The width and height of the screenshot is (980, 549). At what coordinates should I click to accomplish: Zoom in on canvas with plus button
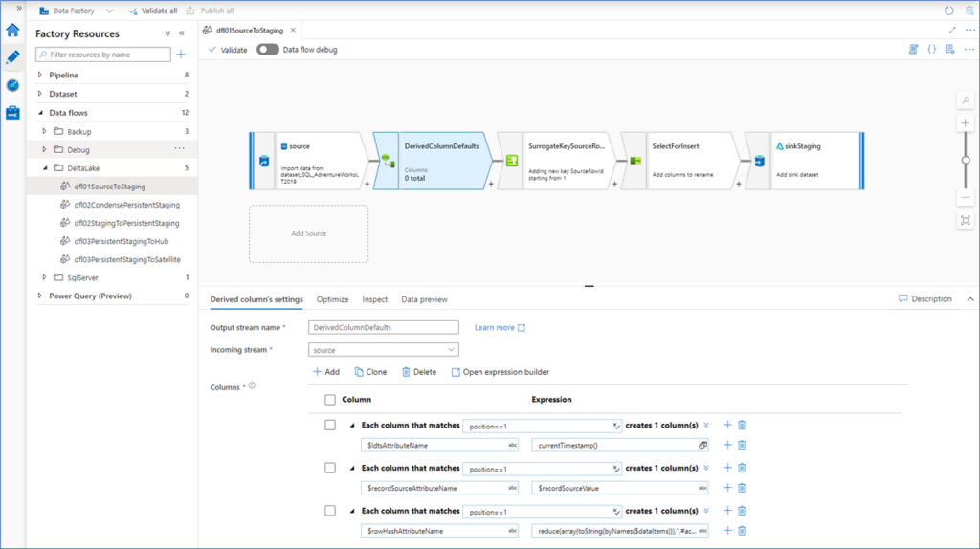[965, 123]
